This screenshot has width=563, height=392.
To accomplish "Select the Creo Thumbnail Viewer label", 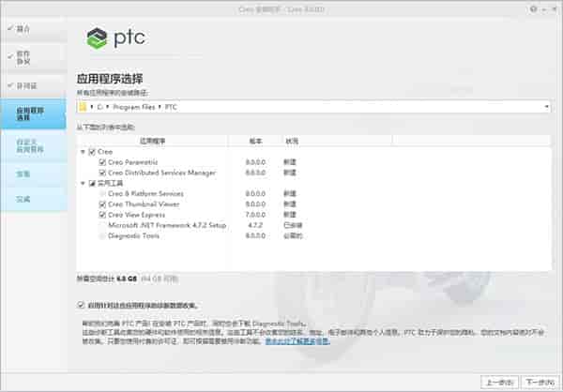I will coord(144,204).
